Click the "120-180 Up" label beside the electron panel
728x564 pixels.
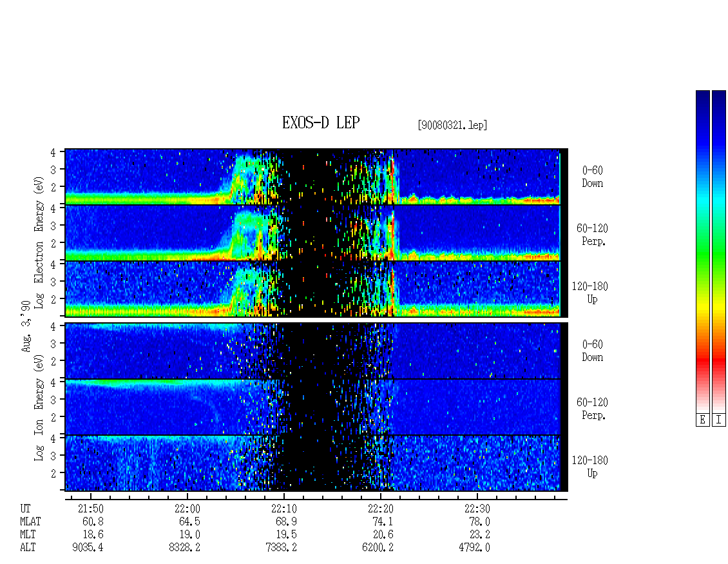click(589, 293)
